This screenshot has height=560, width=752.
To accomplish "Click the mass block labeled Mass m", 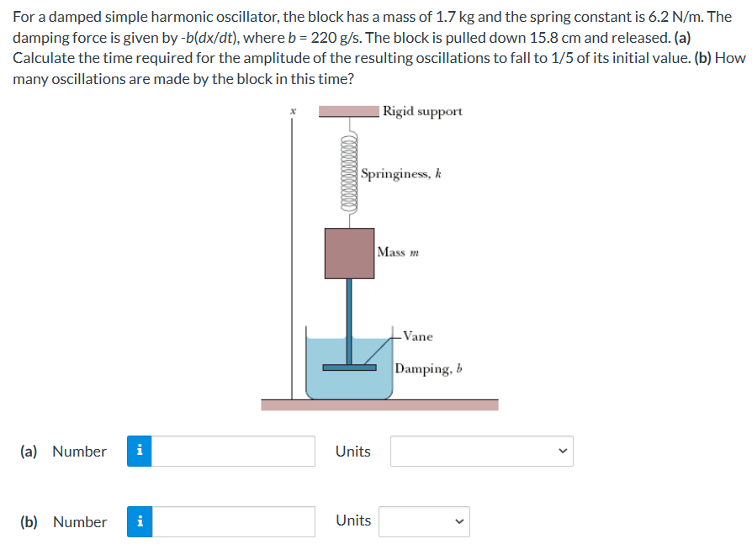I will point(349,251).
